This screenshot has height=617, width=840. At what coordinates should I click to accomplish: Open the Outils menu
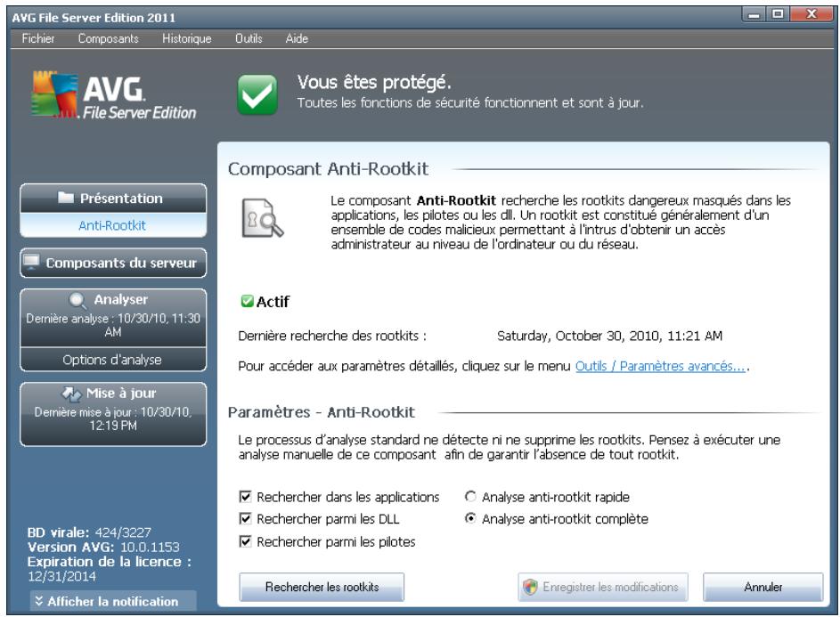tap(249, 38)
